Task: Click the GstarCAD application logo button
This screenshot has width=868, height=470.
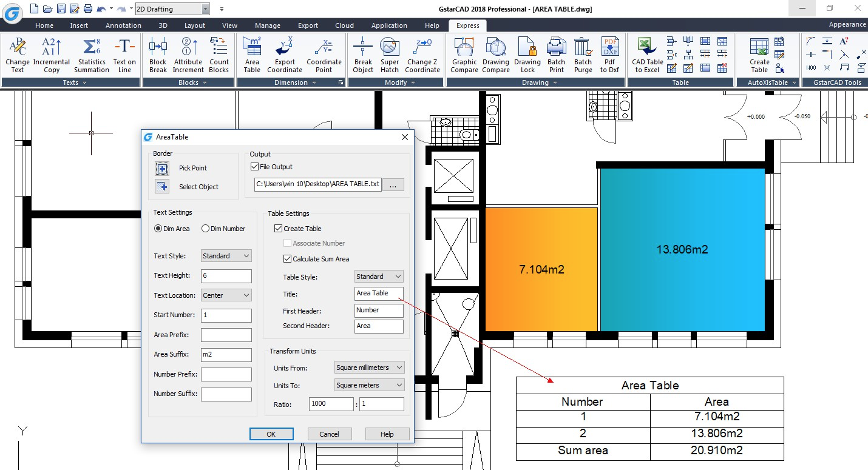Action: [12, 12]
